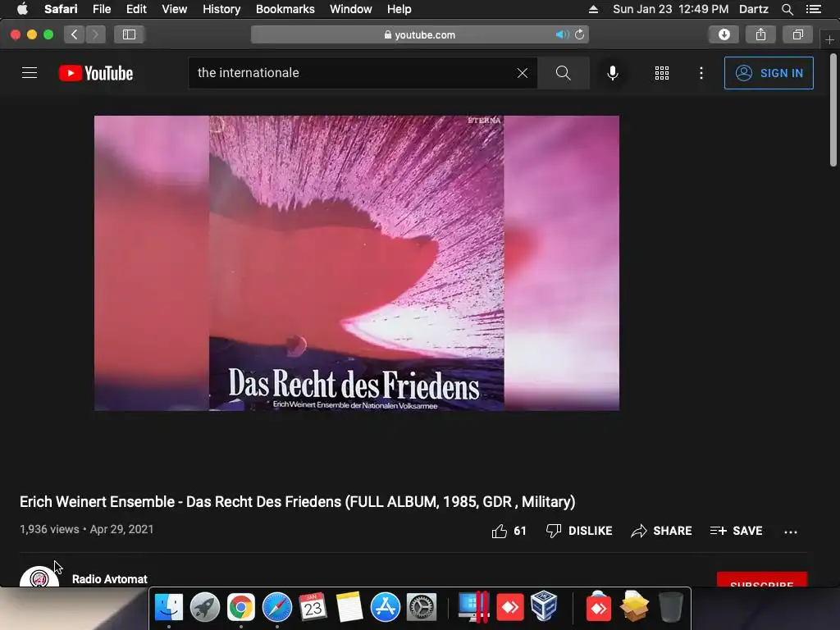Open the Bookmarks menu

[285, 9]
